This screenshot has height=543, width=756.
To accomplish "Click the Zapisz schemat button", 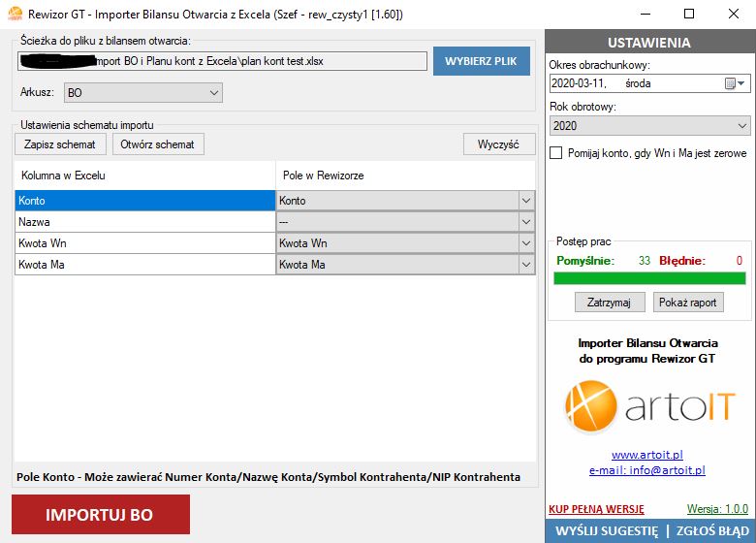I will [x=59, y=144].
